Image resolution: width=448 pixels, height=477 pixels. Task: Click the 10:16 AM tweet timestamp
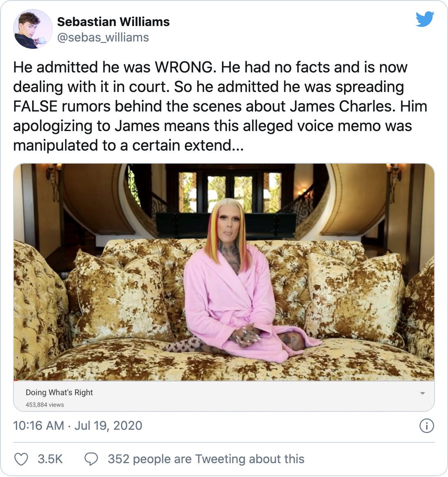coord(38,426)
